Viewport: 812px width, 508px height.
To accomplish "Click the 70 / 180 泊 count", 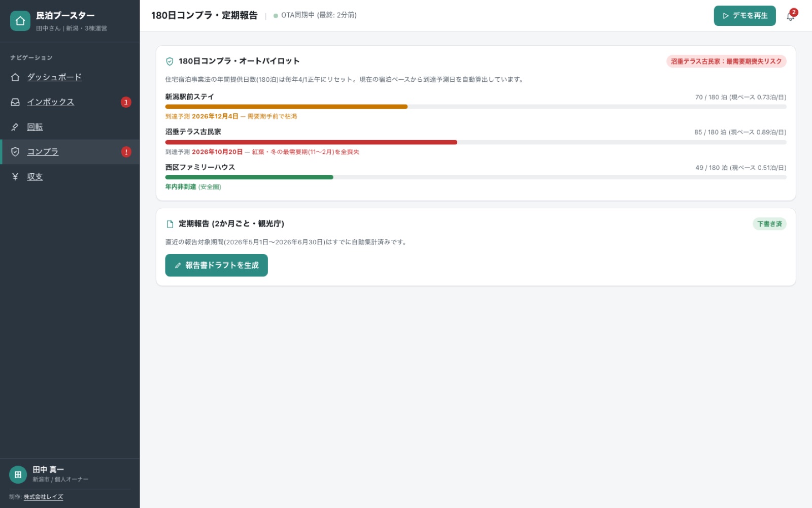I will click(711, 97).
